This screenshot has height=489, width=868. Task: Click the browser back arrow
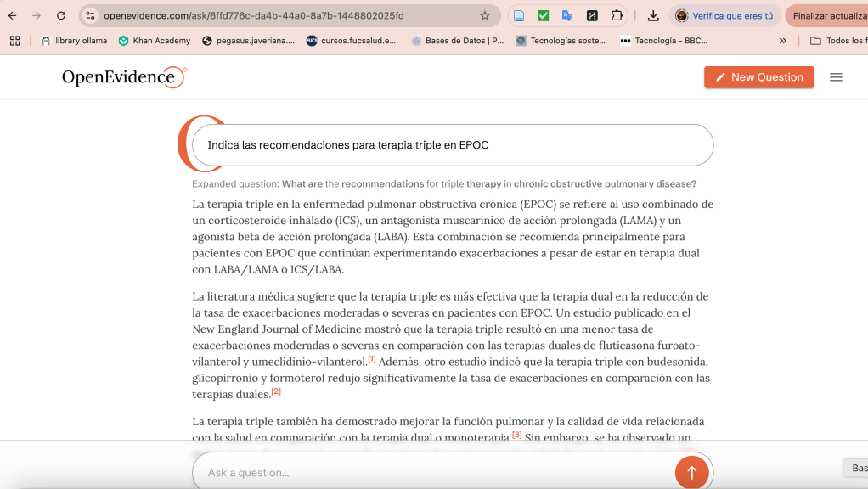(x=13, y=15)
